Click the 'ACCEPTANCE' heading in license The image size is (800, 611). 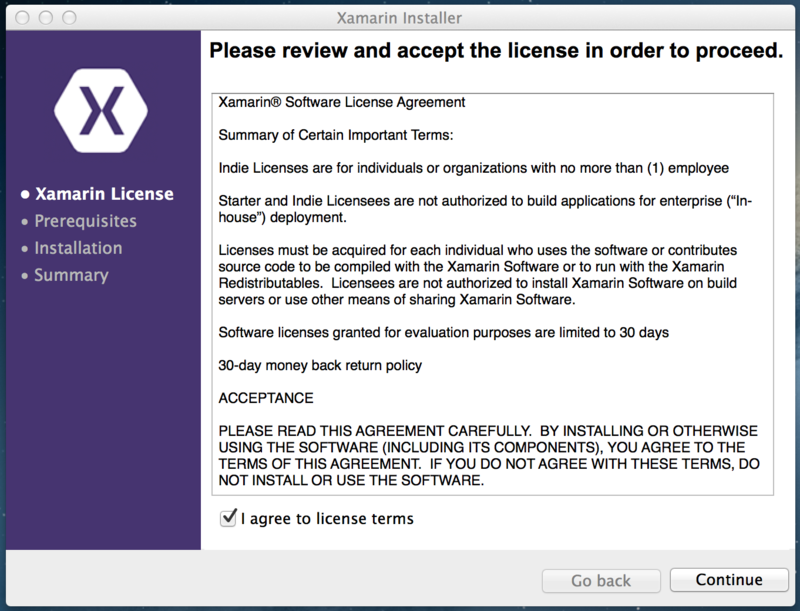tap(266, 398)
